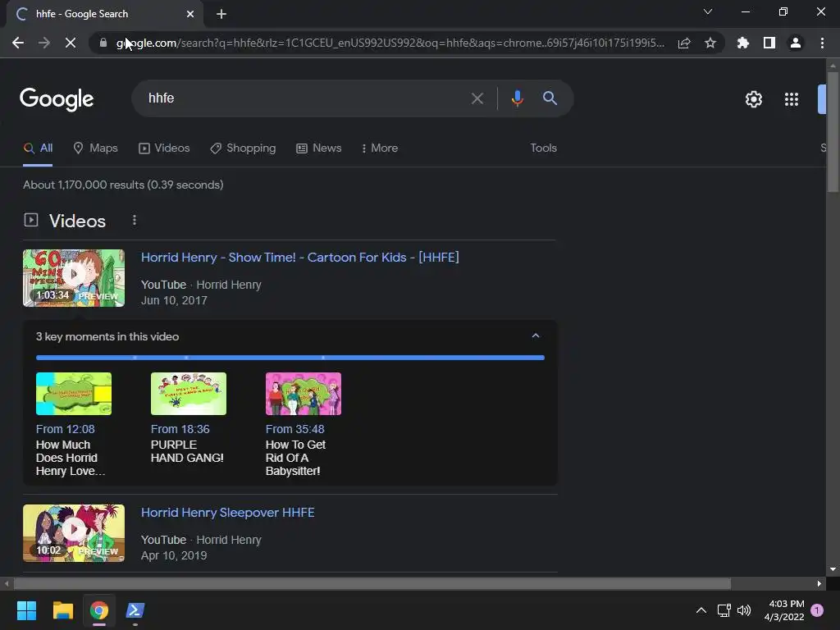Open the Extensions puzzle icon
The height and width of the screenshot is (630, 840).
tap(743, 43)
